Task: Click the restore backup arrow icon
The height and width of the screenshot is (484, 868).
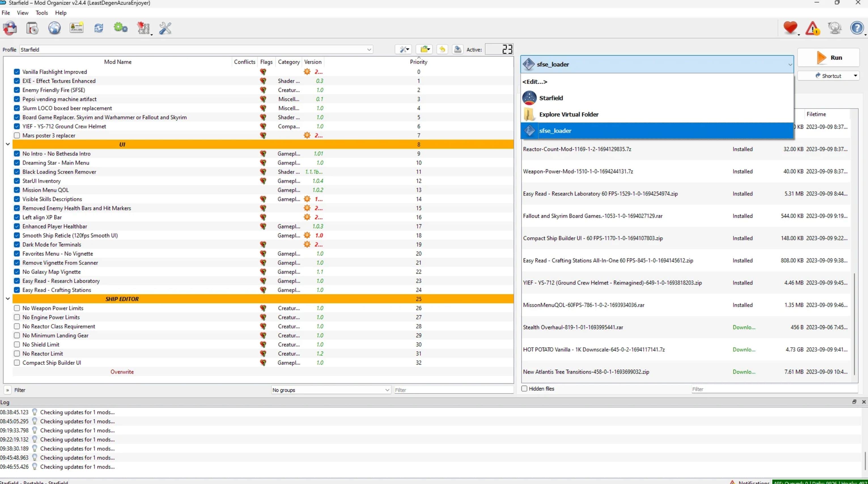Action: tap(442, 50)
